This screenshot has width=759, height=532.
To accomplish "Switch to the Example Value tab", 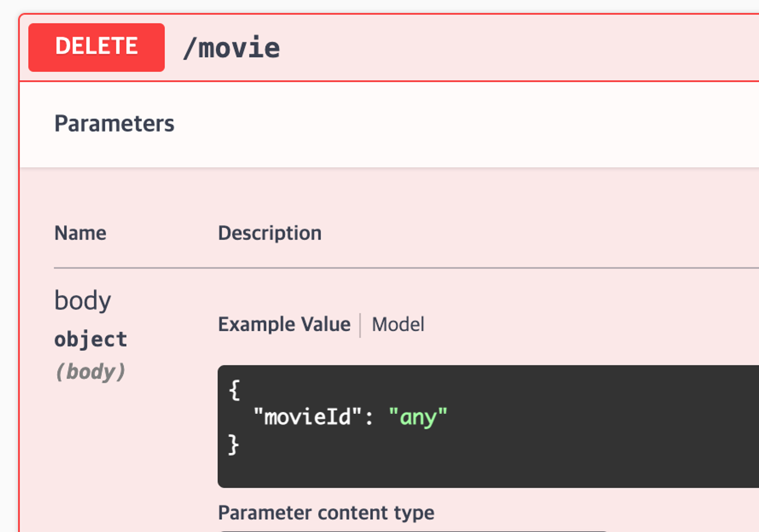I will (284, 324).
